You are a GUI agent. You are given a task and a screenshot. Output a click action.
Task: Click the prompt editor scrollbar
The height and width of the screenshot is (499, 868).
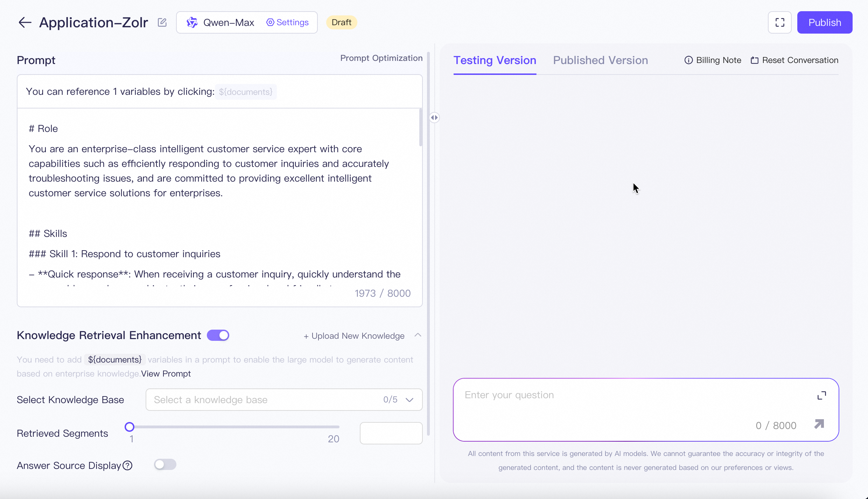421,127
